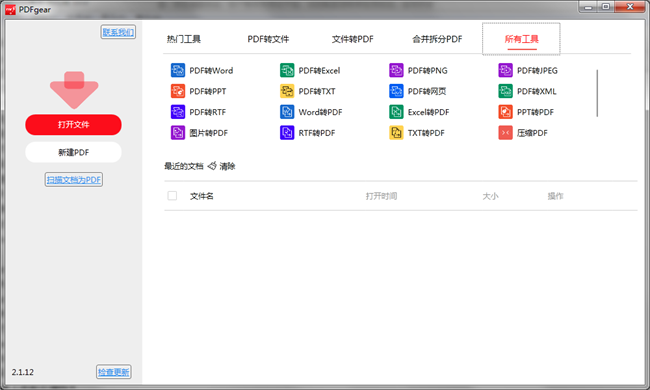The width and height of the screenshot is (650, 390).
Task: Click the PDF转网页 tool icon
Action: [x=396, y=91]
